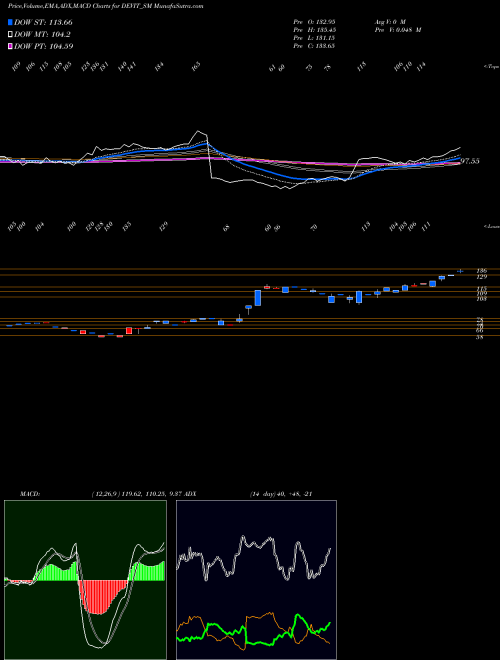Click the 103 price level label on right axis

click(481, 299)
